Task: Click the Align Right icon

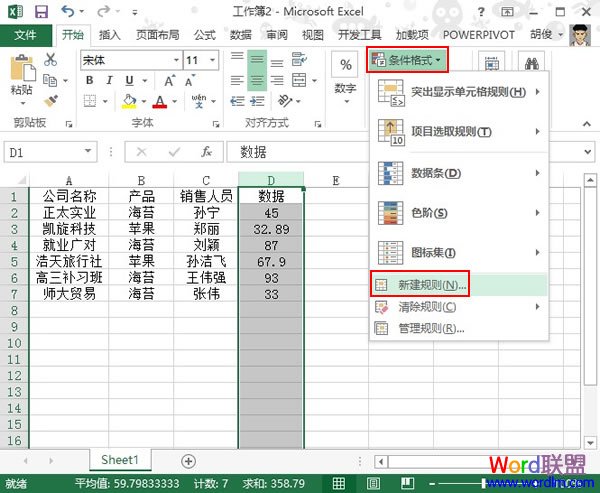Action: coord(277,80)
